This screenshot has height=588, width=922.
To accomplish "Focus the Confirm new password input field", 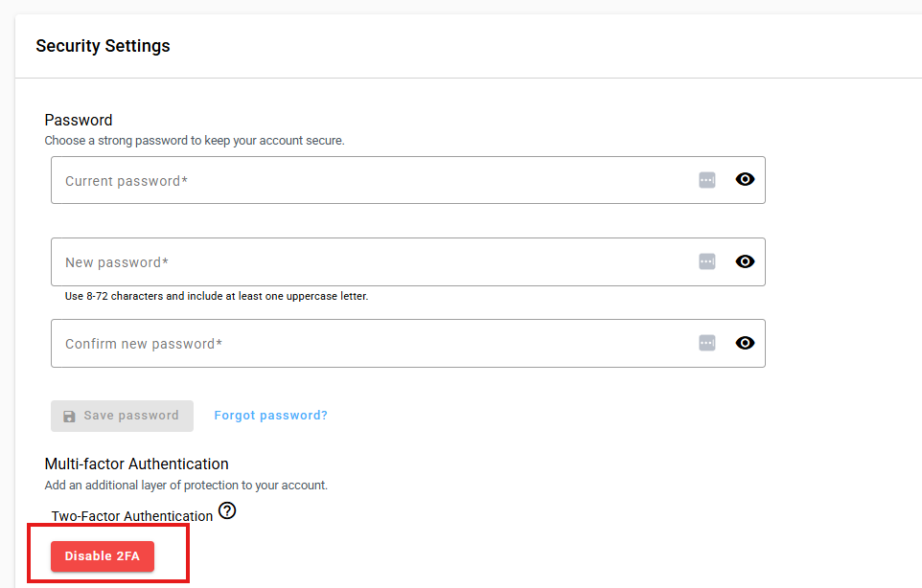I will (x=408, y=344).
